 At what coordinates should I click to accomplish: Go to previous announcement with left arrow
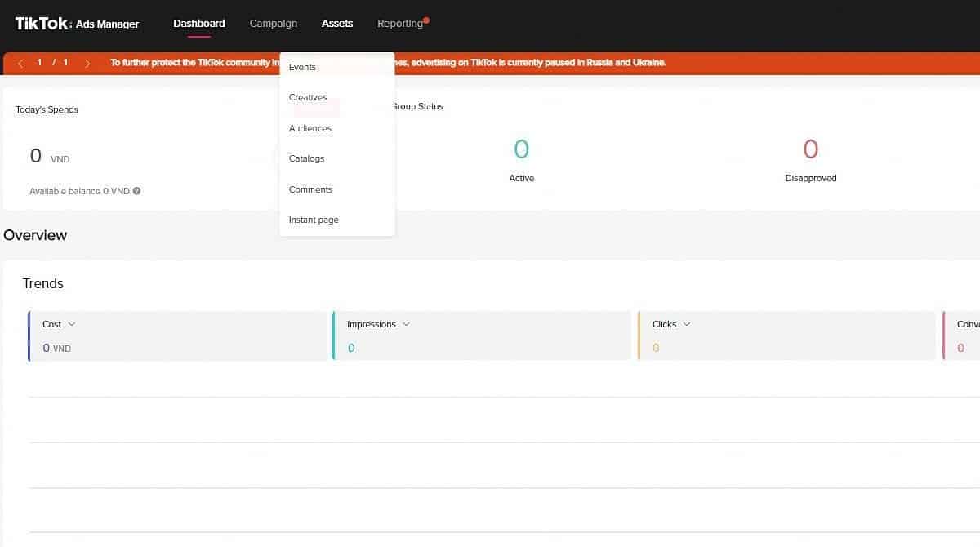(20, 63)
